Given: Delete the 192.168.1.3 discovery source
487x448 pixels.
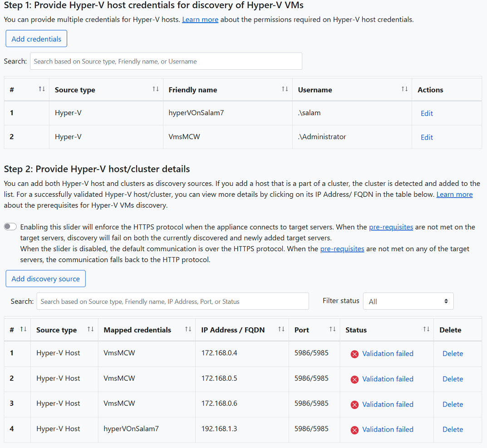Looking at the screenshot, I should pyautogui.click(x=453, y=429).
